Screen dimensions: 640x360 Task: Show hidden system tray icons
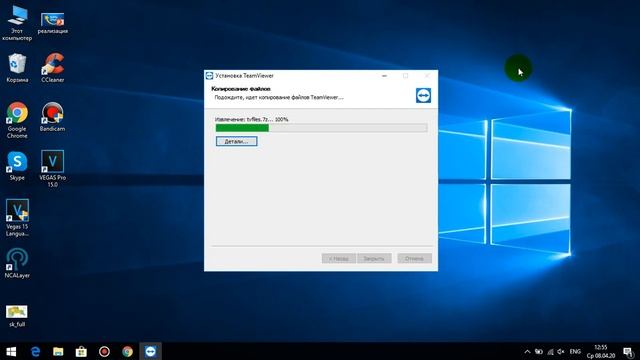[527, 351]
